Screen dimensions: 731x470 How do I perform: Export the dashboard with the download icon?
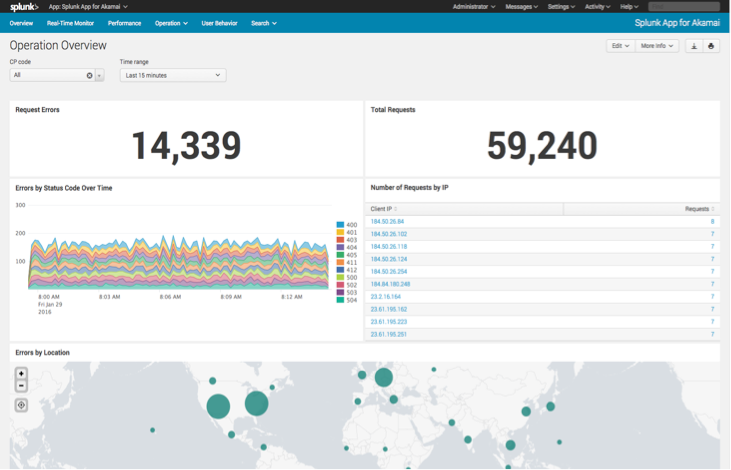tap(694, 46)
